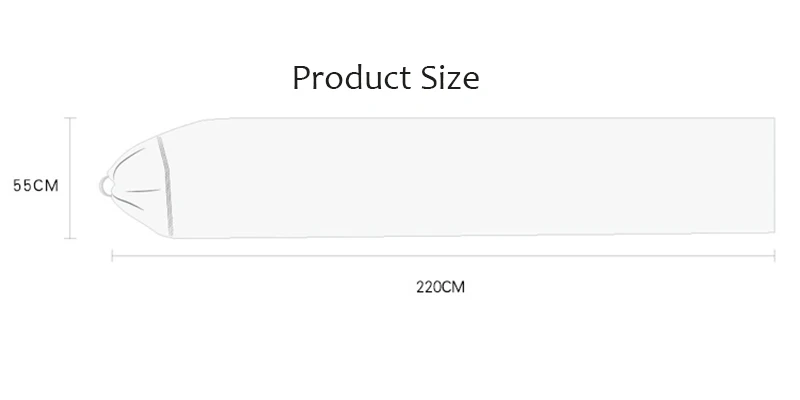800x400 pixels.
Task: Click the horizontal length dimension line
Action: tap(443, 256)
